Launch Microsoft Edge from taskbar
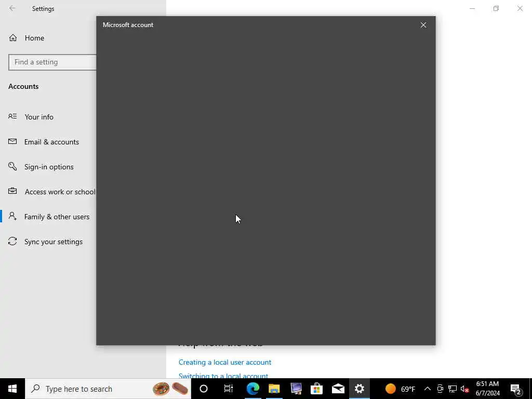This screenshot has height=399, width=532. 253,389
